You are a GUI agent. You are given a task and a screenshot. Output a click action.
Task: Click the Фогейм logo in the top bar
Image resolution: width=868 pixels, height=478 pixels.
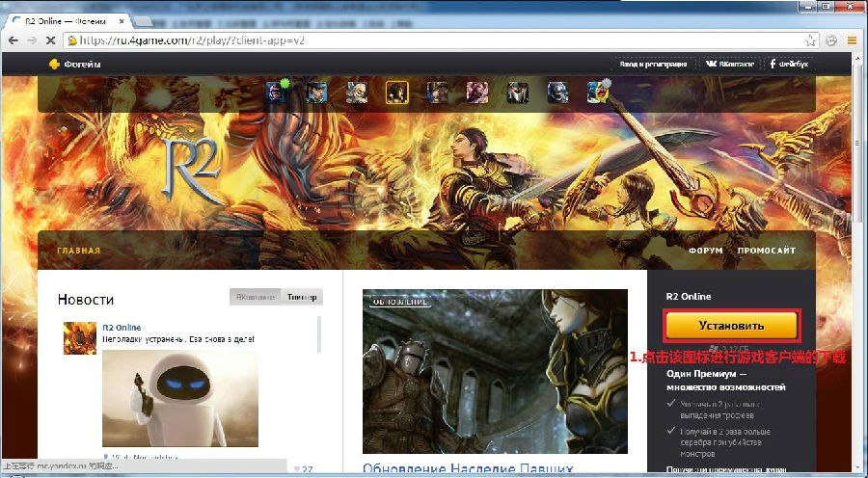click(x=74, y=65)
